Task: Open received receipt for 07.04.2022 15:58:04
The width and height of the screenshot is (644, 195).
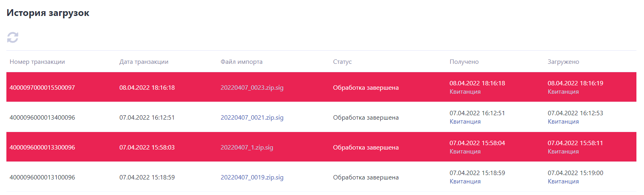Action: (x=465, y=152)
